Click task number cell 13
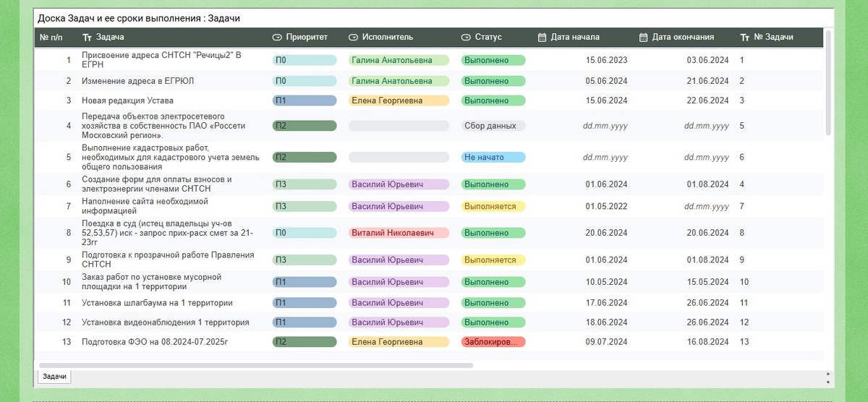The image size is (868, 402). click(x=744, y=341)
